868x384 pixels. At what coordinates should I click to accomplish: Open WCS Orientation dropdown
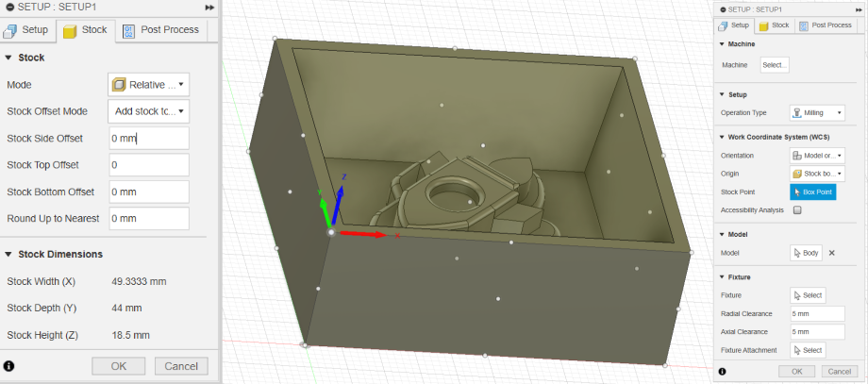(x=817, y=156)
